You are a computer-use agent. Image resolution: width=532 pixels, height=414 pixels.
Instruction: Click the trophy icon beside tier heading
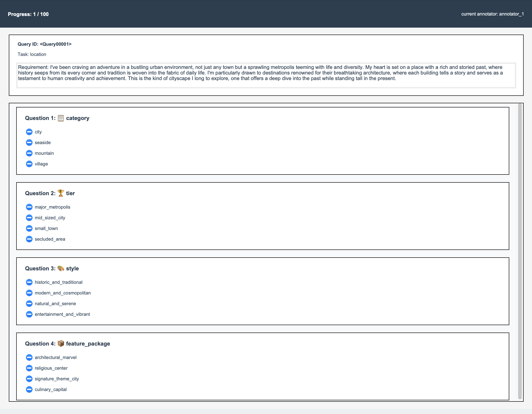click(x=61, y=193)
